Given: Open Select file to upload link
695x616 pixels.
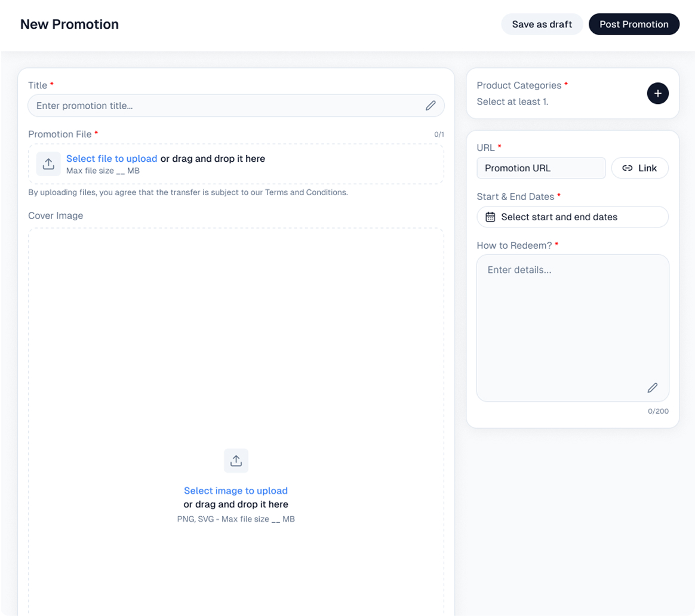Looking at the screenshot, I should [112, 159].
